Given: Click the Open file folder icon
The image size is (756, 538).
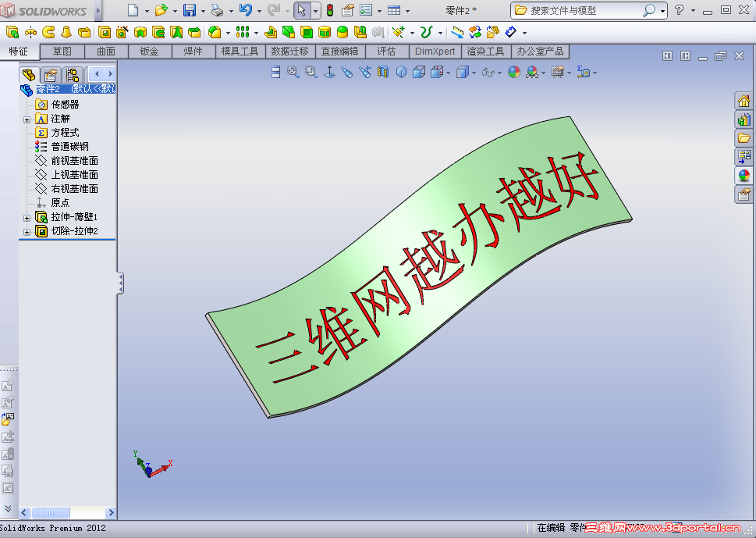Looking at the screenshot, I should point(161,9).
